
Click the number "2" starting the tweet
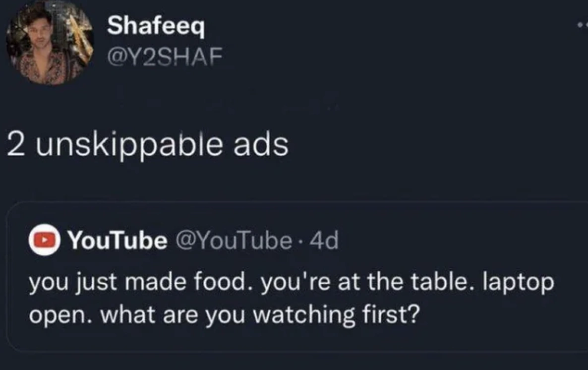[x=16, y=145]
